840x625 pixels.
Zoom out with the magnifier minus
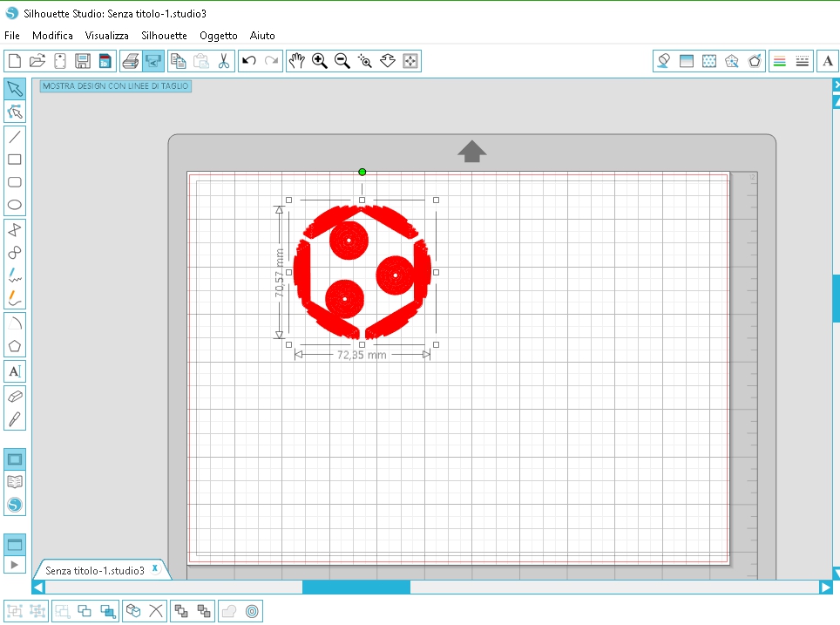pos(342,61)
